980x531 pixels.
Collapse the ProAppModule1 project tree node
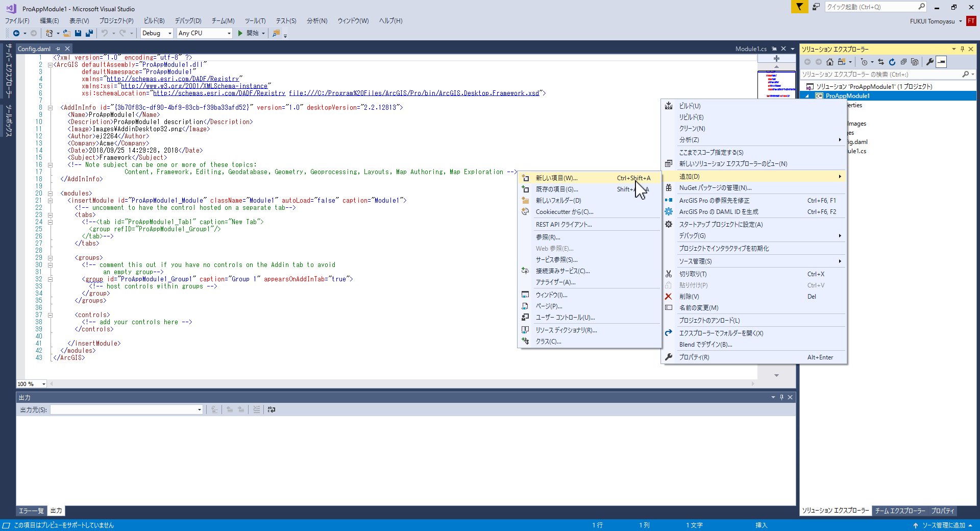(x=807, y=96)
